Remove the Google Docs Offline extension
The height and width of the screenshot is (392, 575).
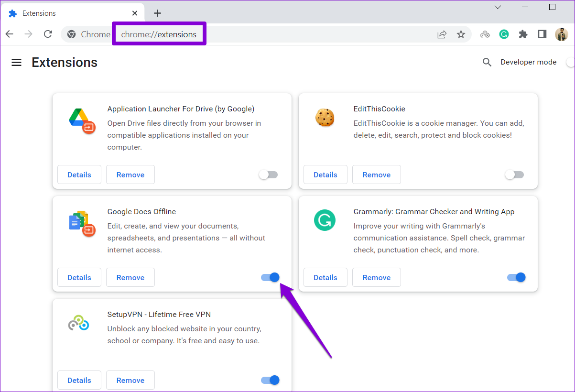coord(130,277)
